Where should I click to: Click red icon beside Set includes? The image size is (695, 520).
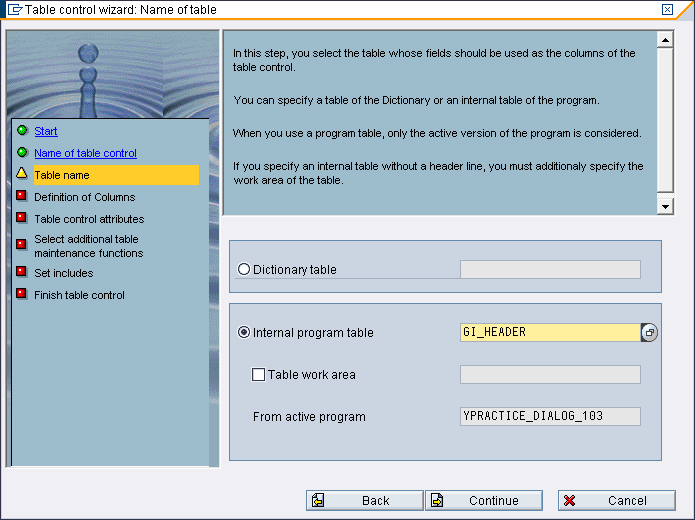click(21, 272)
